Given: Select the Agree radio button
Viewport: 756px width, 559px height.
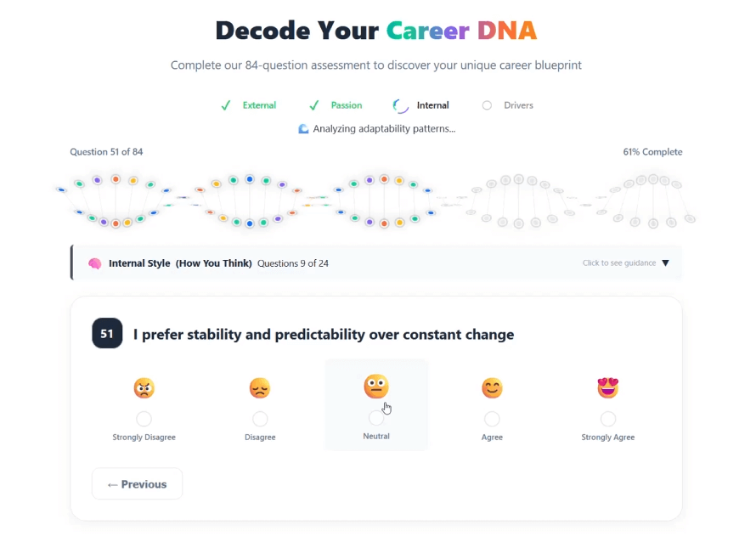Looking at the screenshot, I should [492, 419].
